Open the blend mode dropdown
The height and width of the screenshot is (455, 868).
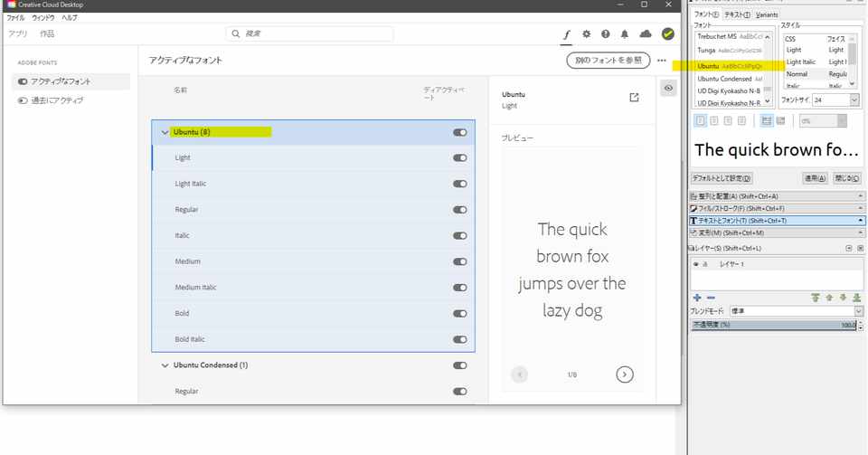click(796, 311)
